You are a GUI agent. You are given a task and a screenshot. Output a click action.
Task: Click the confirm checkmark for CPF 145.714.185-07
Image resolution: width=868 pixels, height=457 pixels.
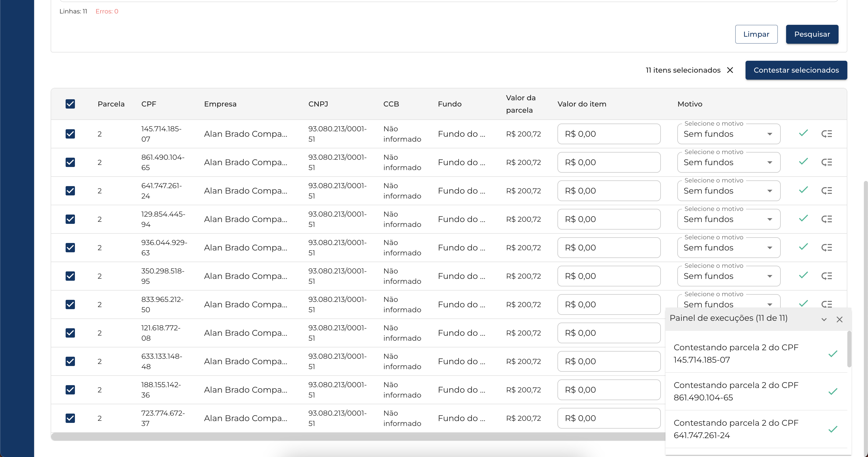click(x=803, y=133)
